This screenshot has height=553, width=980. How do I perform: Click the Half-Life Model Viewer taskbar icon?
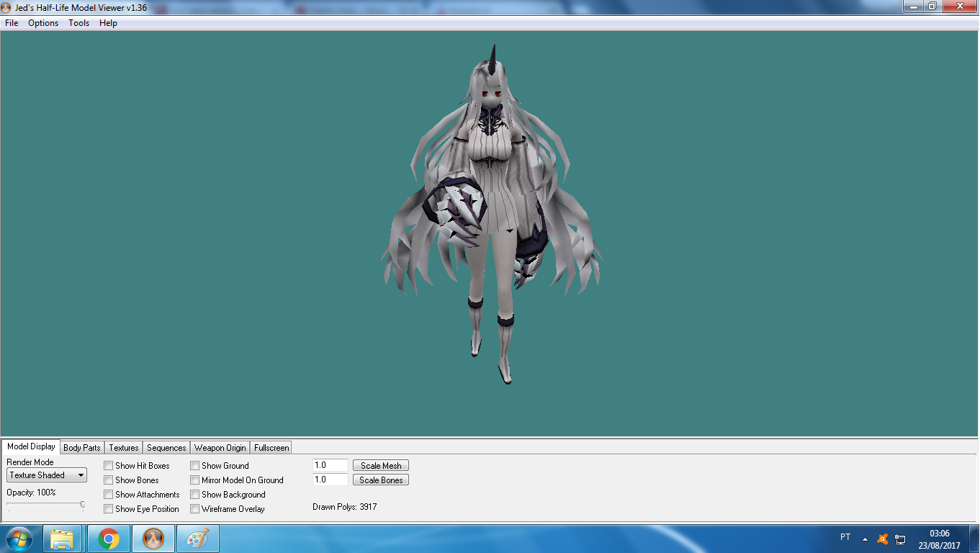pos(153,539)
